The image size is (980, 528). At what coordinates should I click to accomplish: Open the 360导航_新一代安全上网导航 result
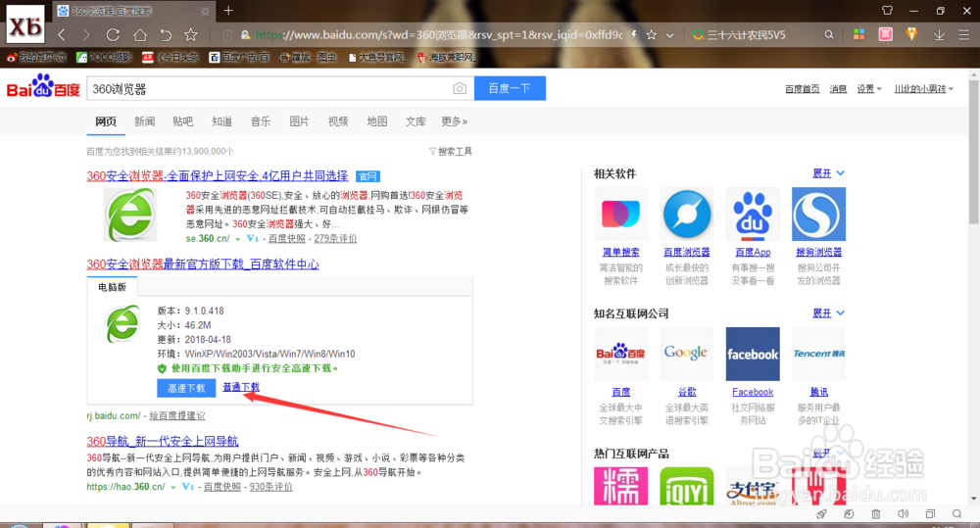point(163,441)
